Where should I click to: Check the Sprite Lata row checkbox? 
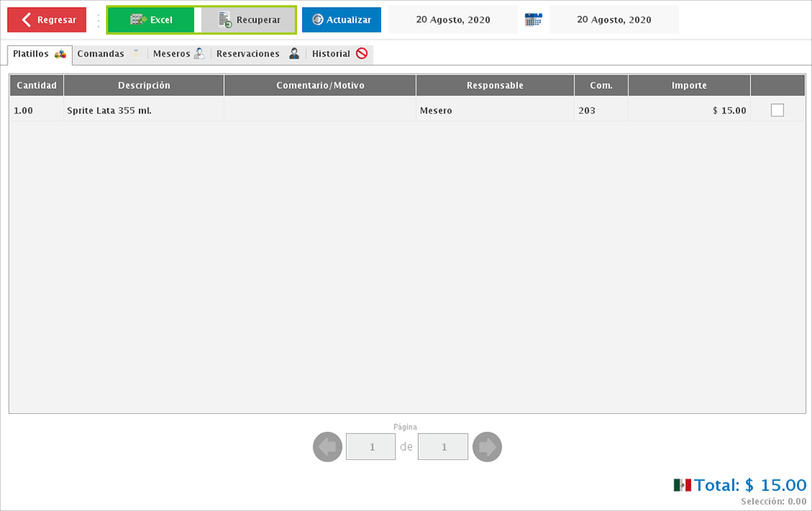(x=777, y=111)
